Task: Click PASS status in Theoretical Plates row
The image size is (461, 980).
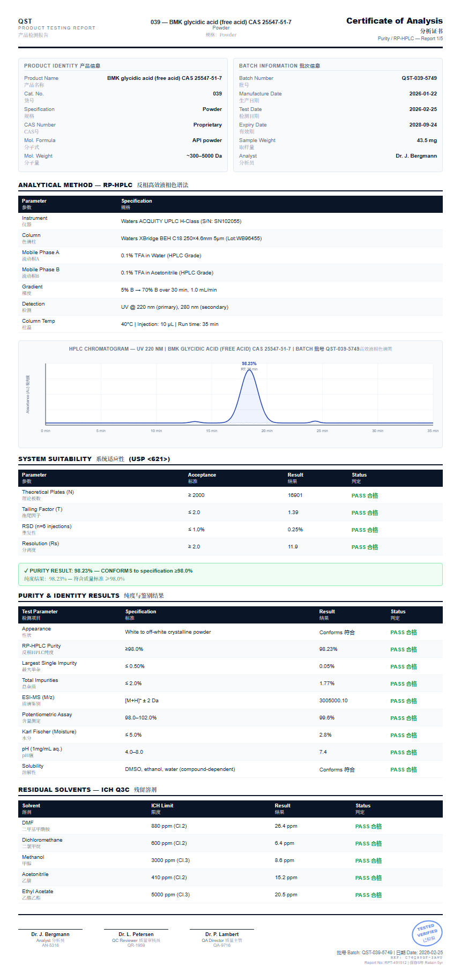Action: pyautogui.click(x=365, y=496)
